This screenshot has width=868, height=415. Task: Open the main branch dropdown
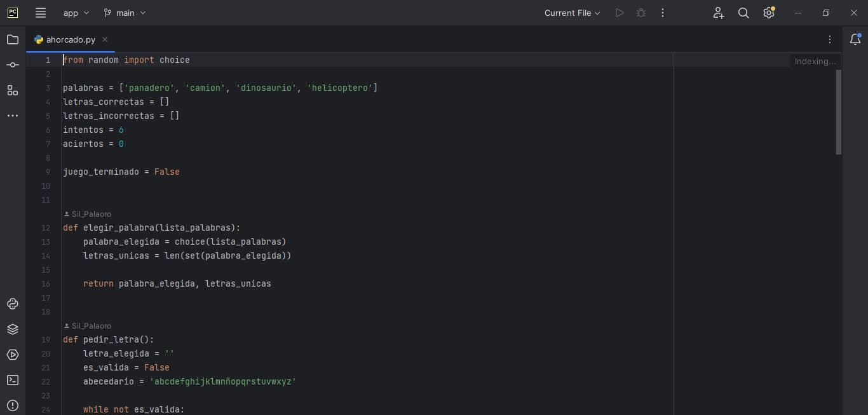click(125, 13)
